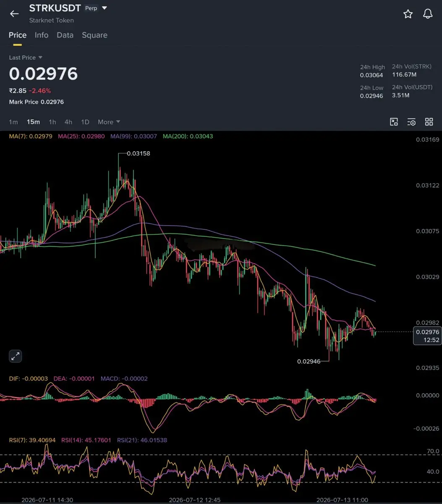This screenshot has height=504, width=442.
Task: Click the DIF value label
Action: tap(29, 378)
